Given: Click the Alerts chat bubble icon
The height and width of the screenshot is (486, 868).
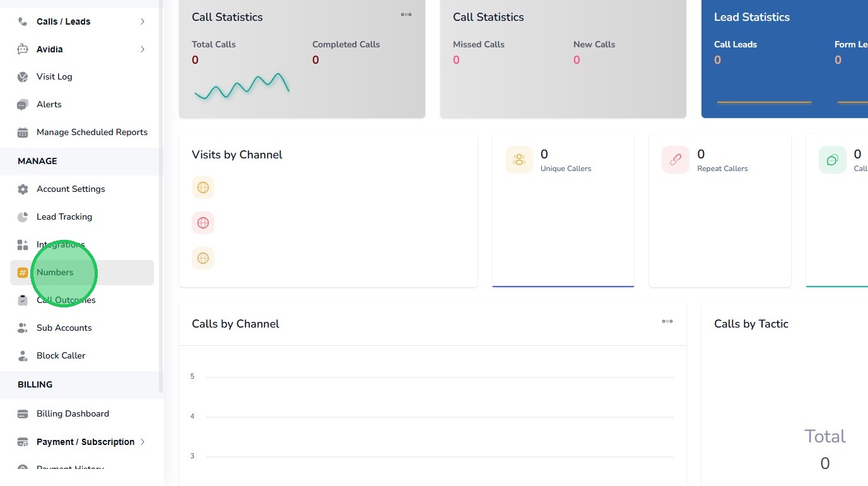Looking at the screenshot, I should click(x=23, y=105).
